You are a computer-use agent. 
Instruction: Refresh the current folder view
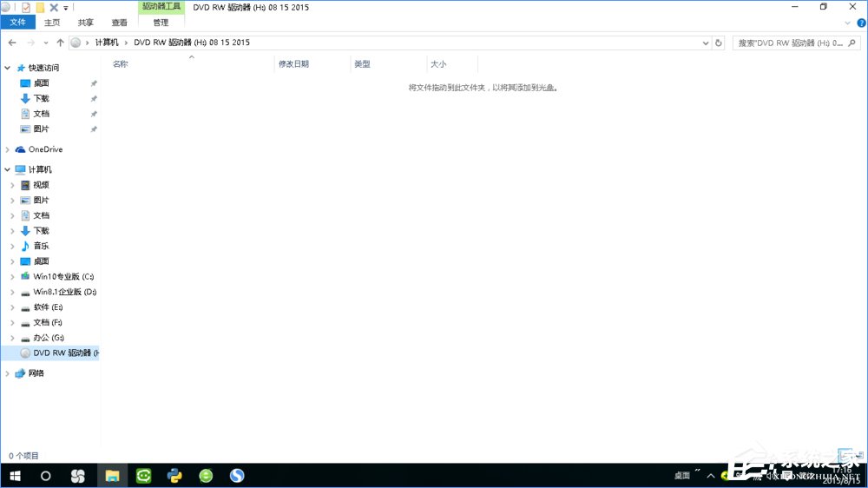tap(719, 43)
